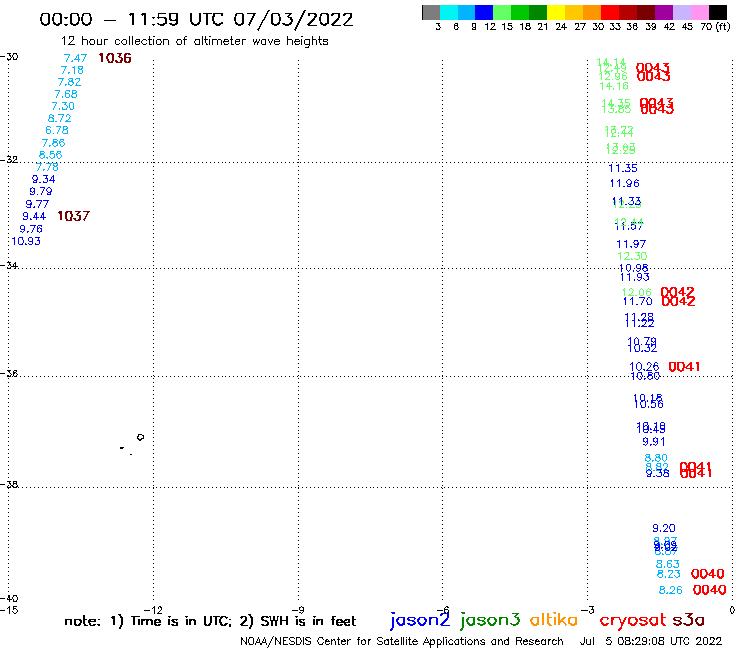
Task: Click the wave height 11.96
Action: tap(625, 183)
